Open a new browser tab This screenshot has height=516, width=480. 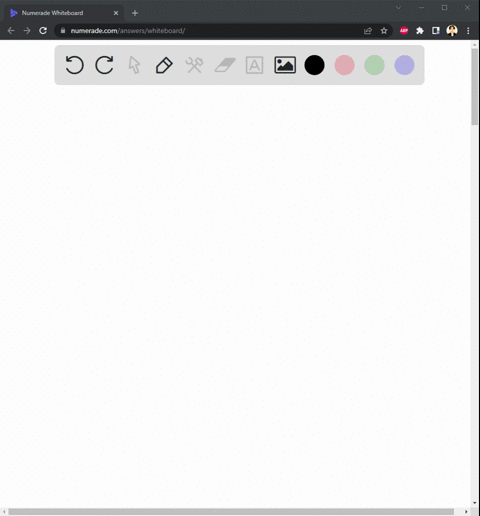tap(135, 13)
